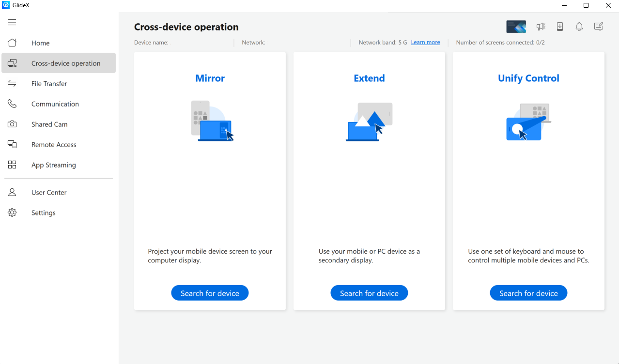Screen dimensions: 619x364
Task: Search for device under Extend
Action: tap(369, 293)
